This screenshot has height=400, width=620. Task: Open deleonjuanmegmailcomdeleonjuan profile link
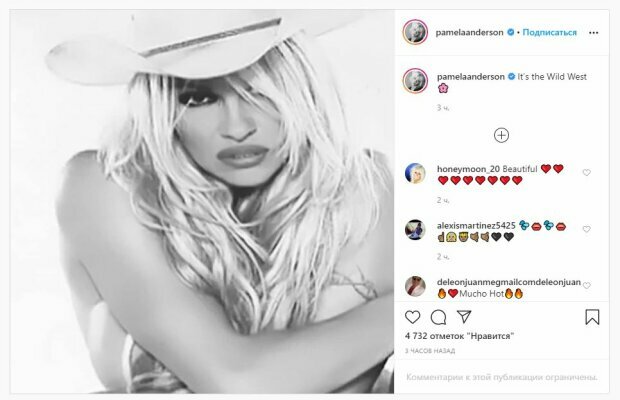(x=508, y=282)
